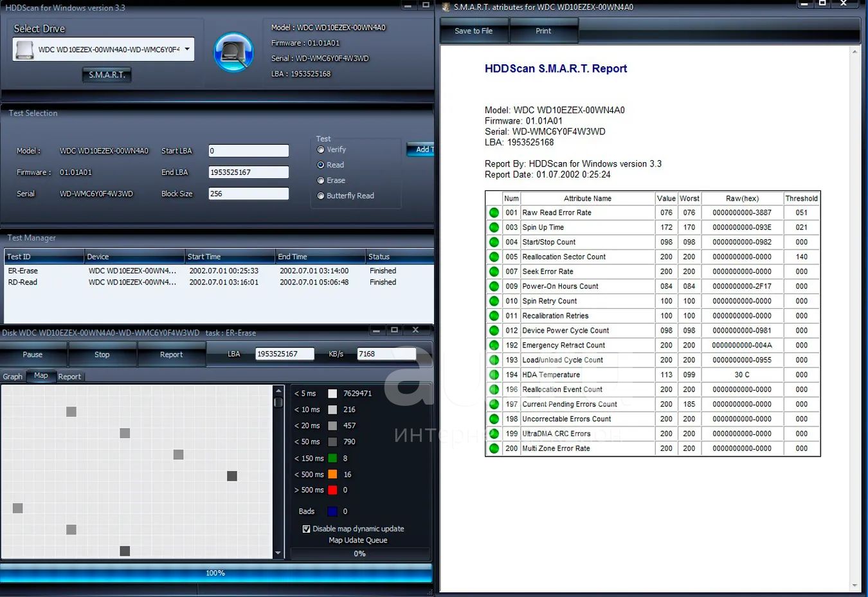Click the blue hard drive tools icon

(233, 52)
